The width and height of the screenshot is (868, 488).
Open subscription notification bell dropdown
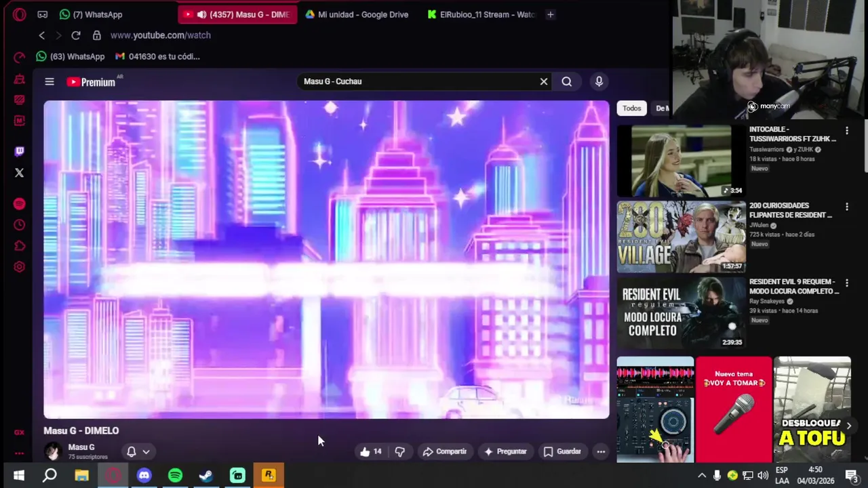pos(137,451)
